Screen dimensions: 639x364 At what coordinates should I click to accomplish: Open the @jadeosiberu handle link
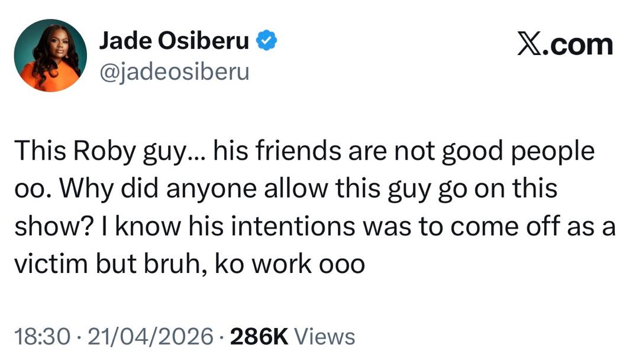pyautogui.click(x=174, y=72)
